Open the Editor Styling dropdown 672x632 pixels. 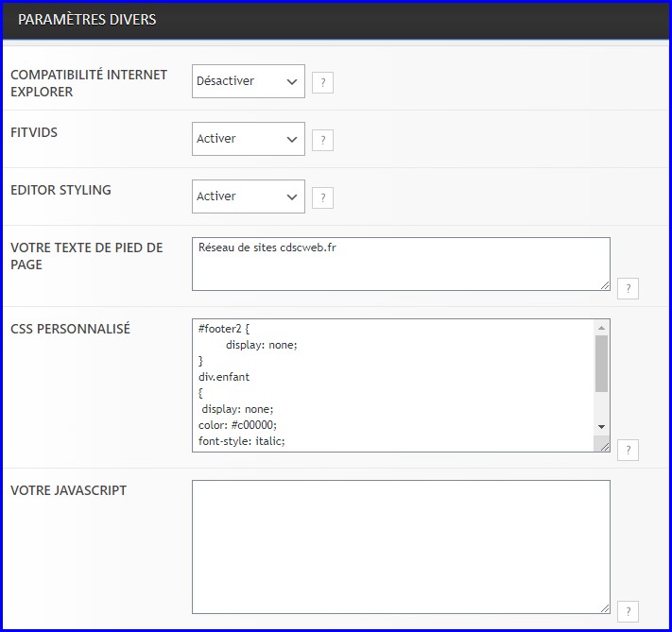coord(248,196)
